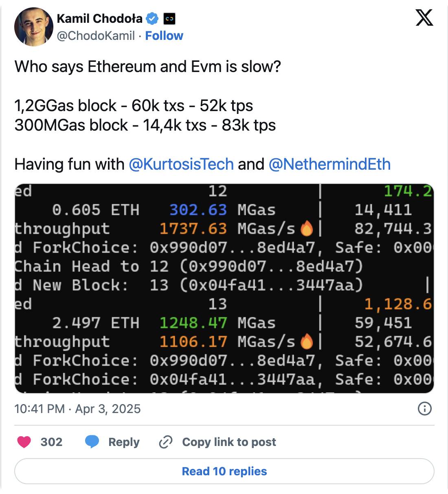This screenshot has width=448, height=494.
Task: Click the blue verified checkmark badge
Action: click(x=152, y=19)
